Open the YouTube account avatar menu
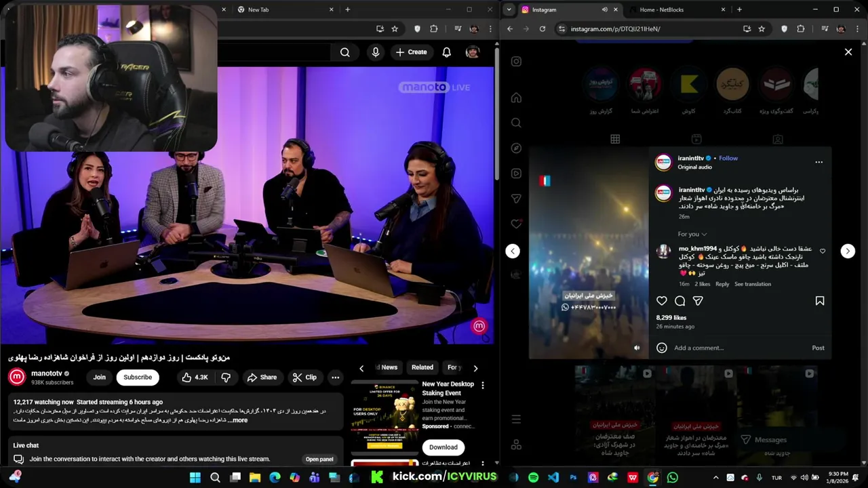 (473, 52)
